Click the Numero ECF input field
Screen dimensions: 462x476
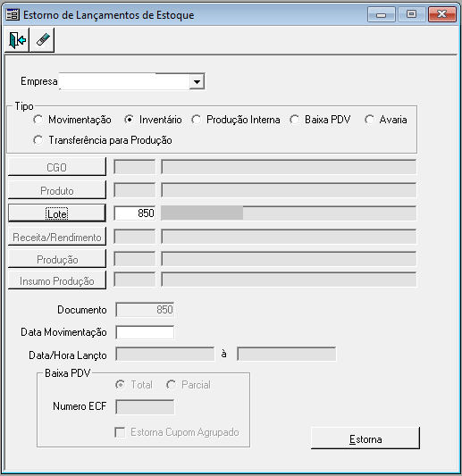[x=145, y=407]
